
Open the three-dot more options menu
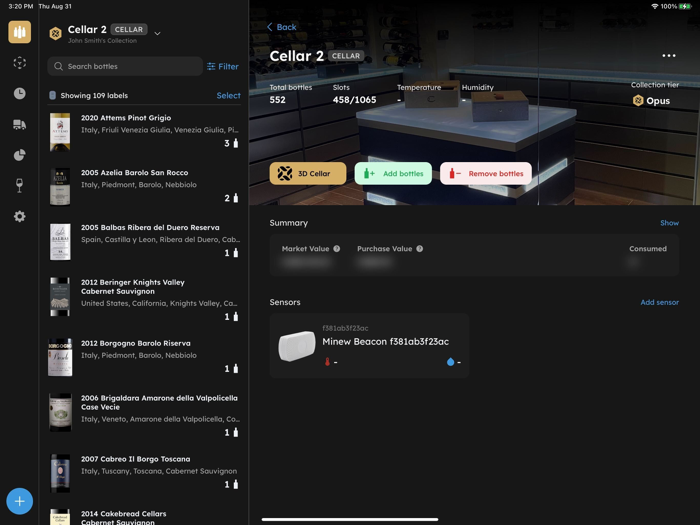click(668, 56)
